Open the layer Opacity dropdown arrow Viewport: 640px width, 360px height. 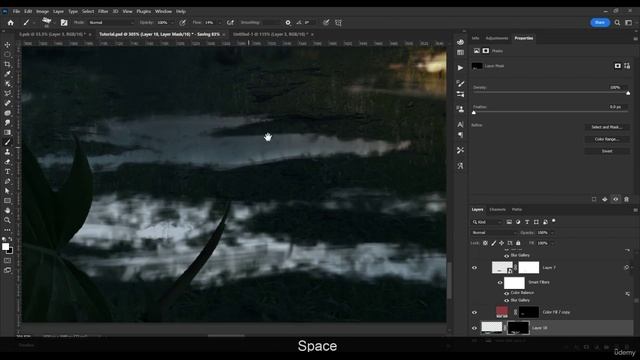tap(553, 233)
